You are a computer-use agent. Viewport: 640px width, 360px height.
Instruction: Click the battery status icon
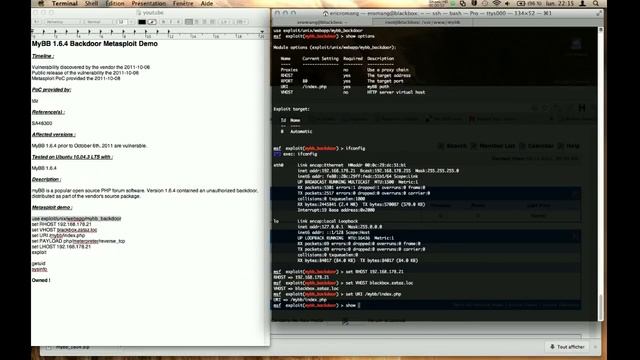[x=521, y=3]
